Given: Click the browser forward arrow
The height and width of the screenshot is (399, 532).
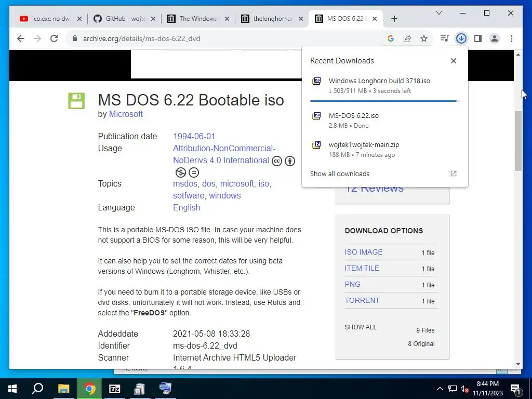Looking at the screenshot, I should (x=37, y=38).
